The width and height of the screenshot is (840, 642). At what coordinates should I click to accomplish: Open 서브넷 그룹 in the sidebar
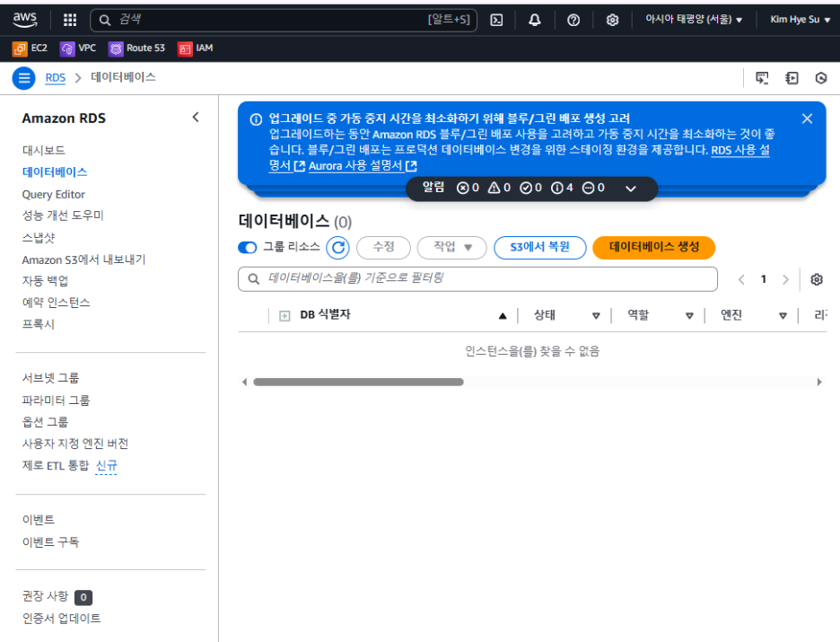pyautogui.click(x=50, y=378)
